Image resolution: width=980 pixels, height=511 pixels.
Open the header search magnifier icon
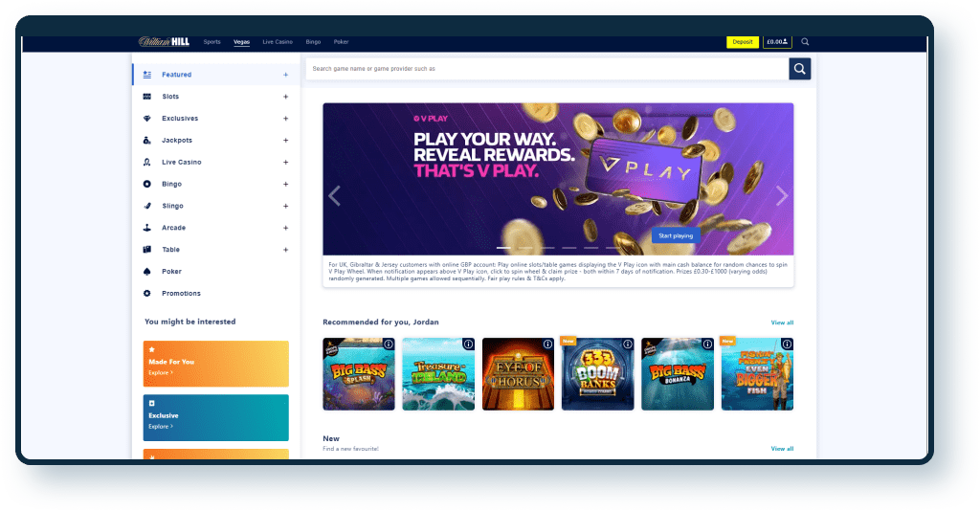coord(805,42)
